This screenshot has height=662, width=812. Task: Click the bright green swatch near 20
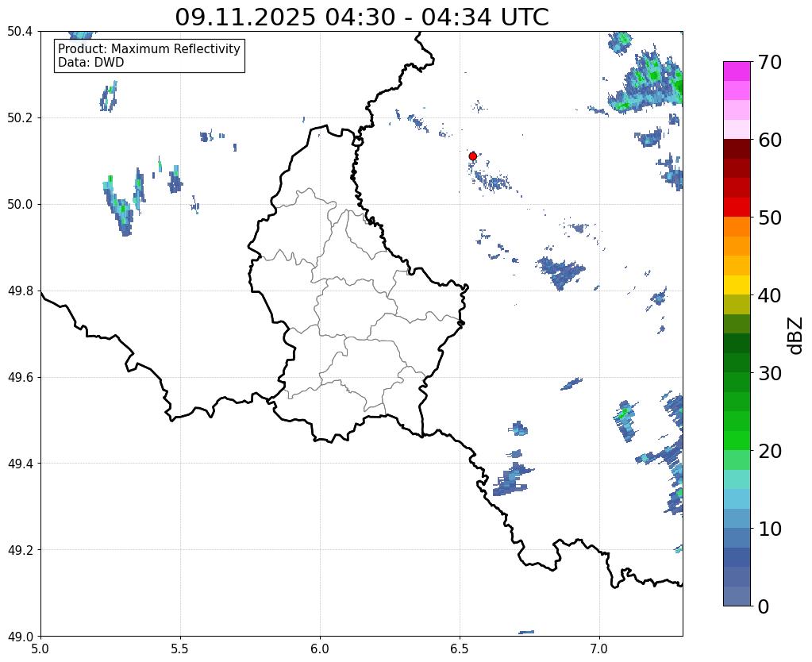(x=737, y=441)
